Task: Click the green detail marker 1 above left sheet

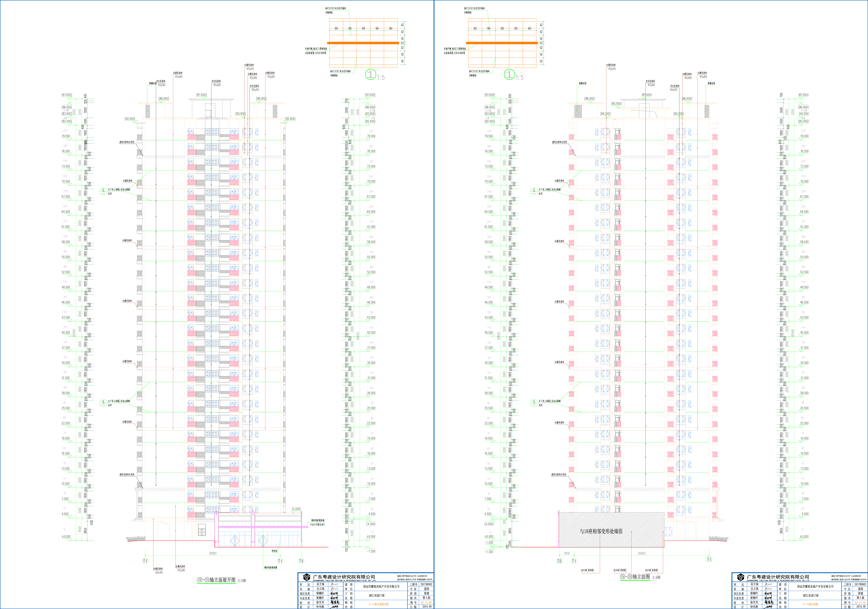Action: (371, 75)
